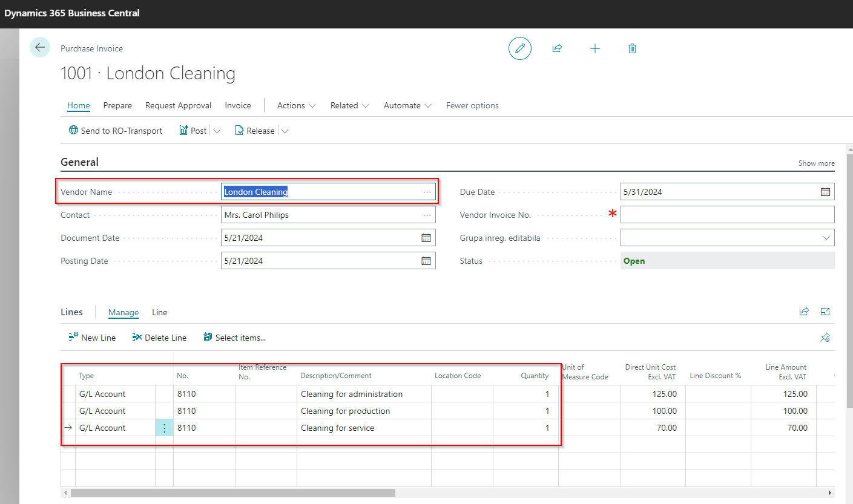Expand the Release options dropdown arrow
The width and height of the screenshot is (853, 504).
pyautogui.click(x=285, y=131)
